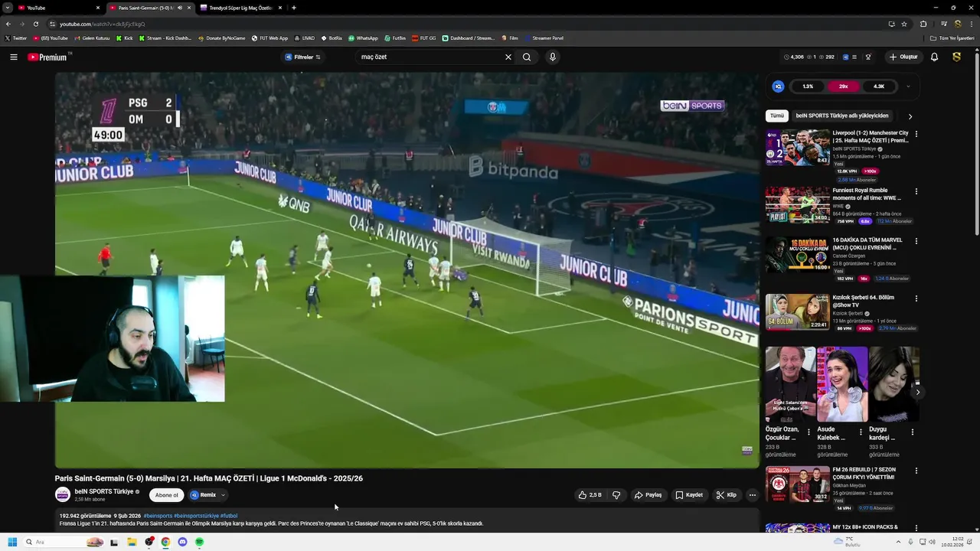980x551 pixels.
Task: Click the trophy icon in YouTube header
Action: (x=868, y=57)
